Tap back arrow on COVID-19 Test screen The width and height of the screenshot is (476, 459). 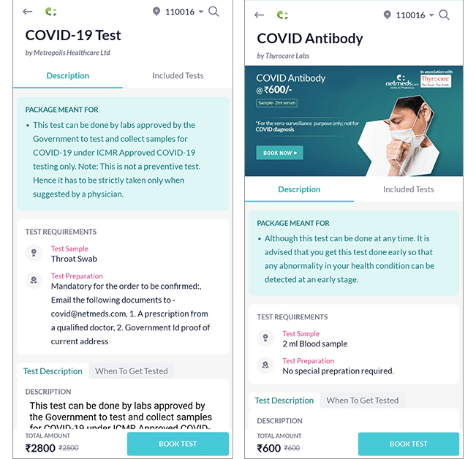(x=28, y=12)
